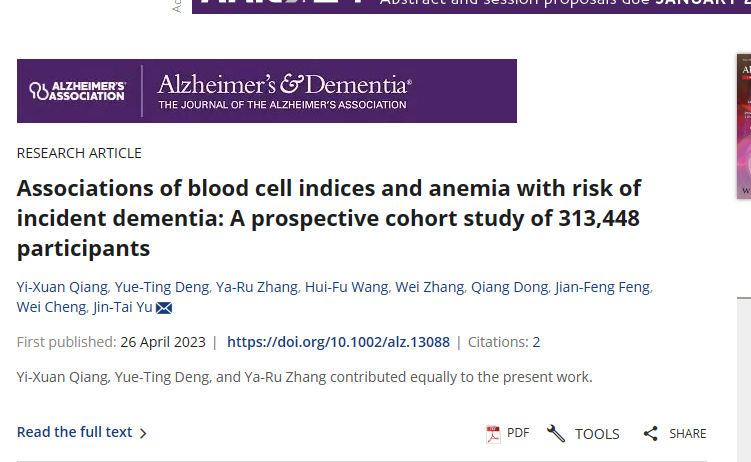Screen dimensions: 751x462
Task: Click the Alzheimer's Association logo
Action: coord(78,91)
